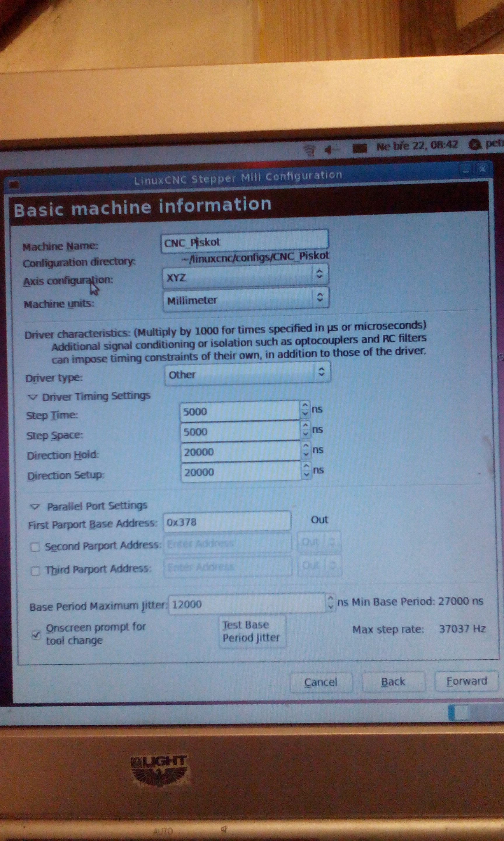
Task: Increase Step Time with the up arrow
Action: click(x=305, y=405)
